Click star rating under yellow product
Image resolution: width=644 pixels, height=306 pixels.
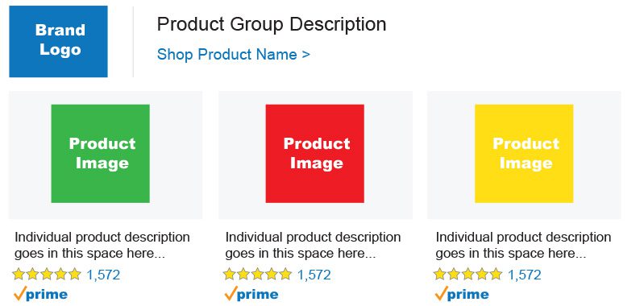click(467, 274)
